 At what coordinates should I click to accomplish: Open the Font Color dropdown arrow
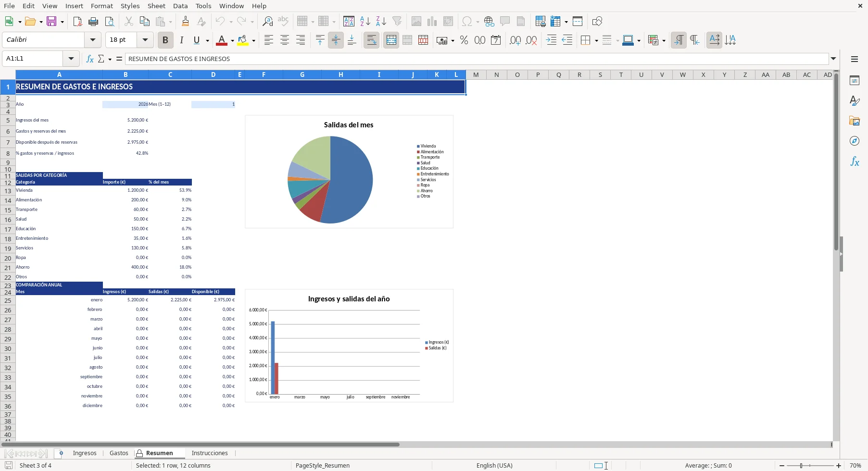coord(232,41)
